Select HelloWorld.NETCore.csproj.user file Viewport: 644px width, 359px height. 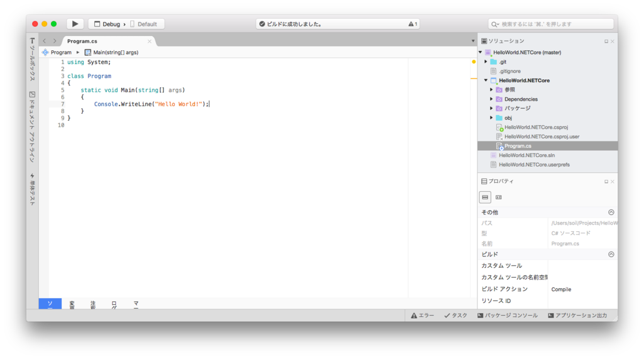[x=541, y=137]
